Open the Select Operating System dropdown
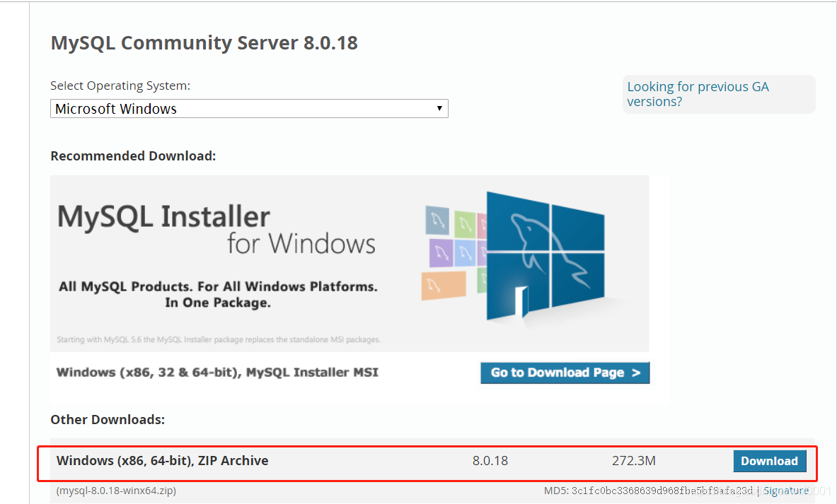Viewport: 837px width, 504px height. coord(249,109)
